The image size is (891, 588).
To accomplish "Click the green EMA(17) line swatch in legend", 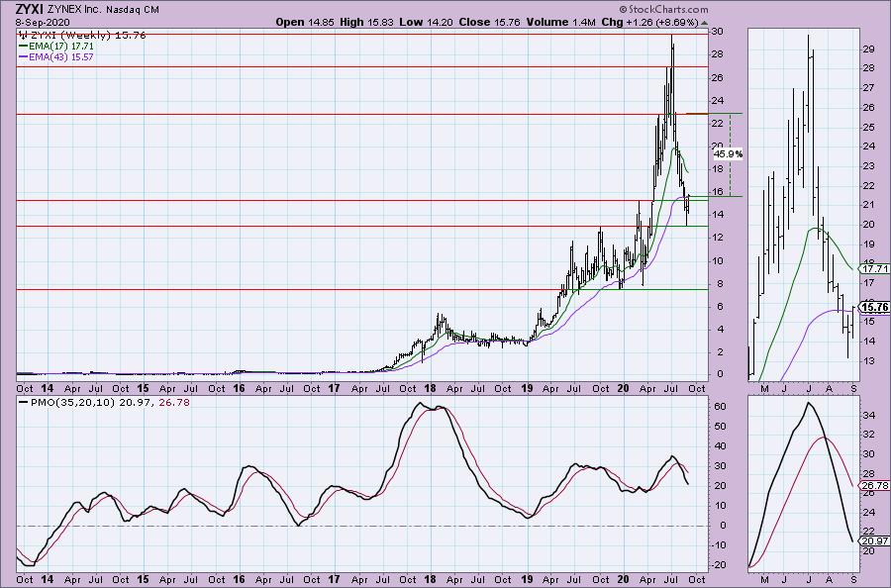I will click(24, 46).
